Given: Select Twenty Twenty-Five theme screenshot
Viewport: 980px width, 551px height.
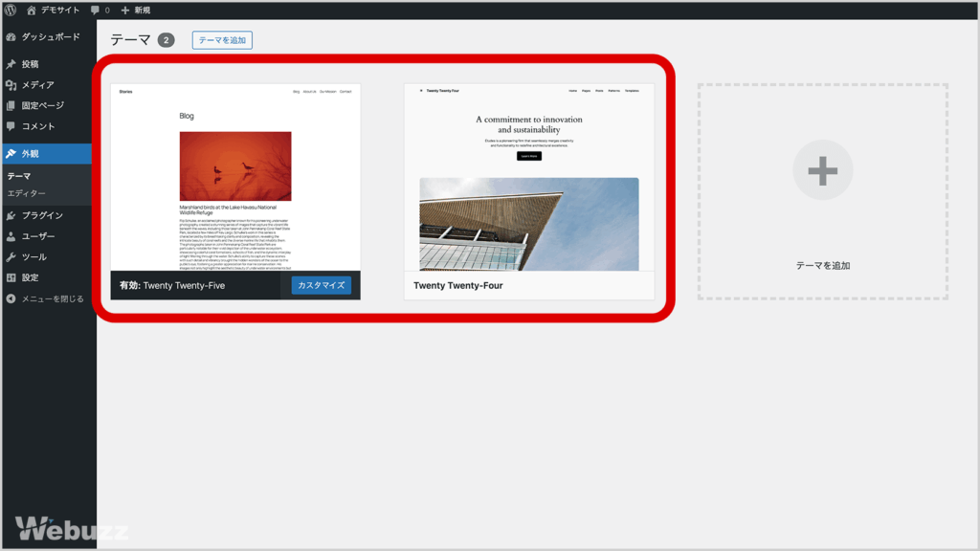Looking at the screenshot, I should [235, 177].
